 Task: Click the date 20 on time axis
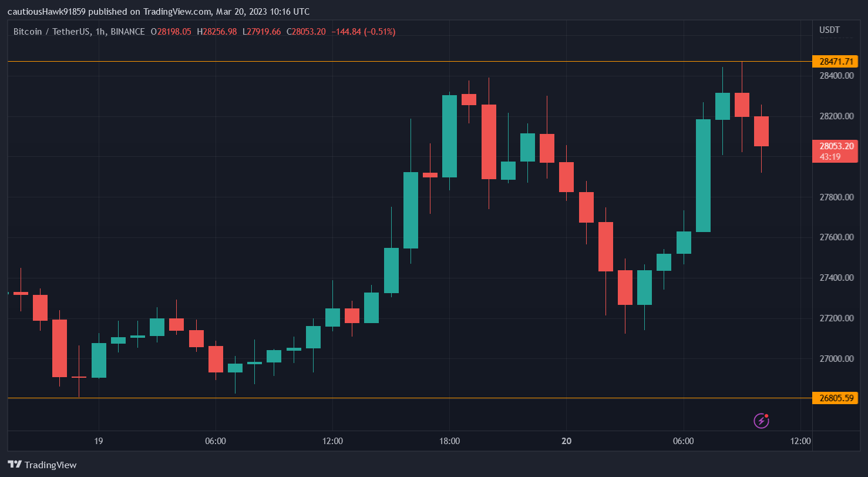566,441
